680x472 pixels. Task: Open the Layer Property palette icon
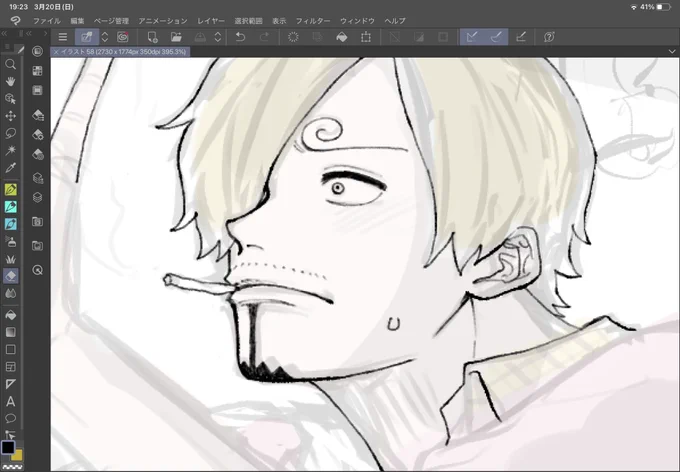pyautogui.click(x=38, y=178)
